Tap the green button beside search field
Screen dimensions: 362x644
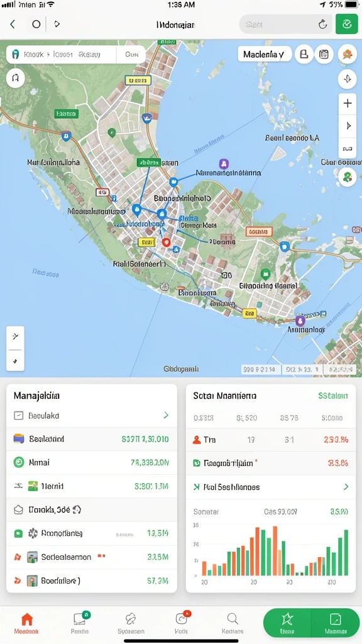coord(347,25)
